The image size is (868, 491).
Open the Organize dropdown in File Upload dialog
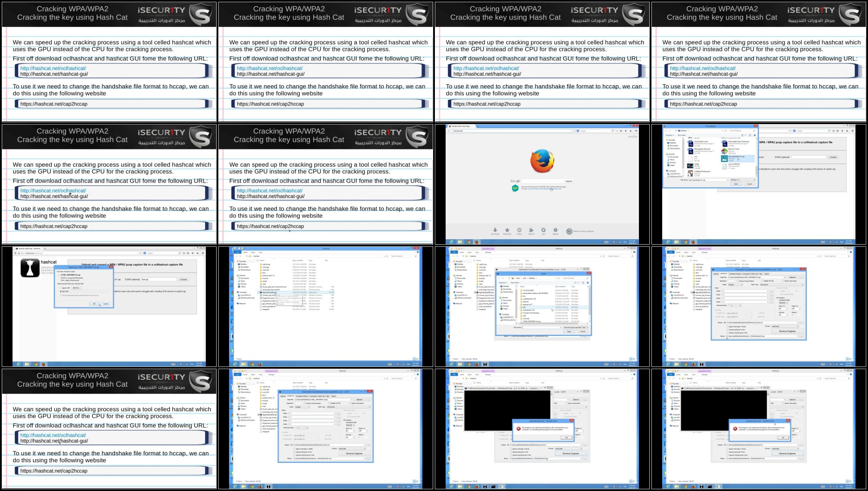(x=669, y=135)
